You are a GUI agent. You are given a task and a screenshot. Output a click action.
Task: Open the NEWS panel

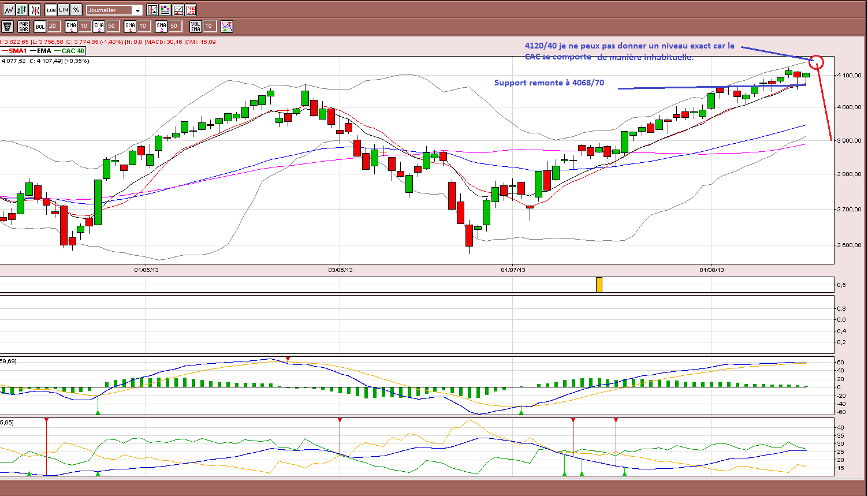191,10
